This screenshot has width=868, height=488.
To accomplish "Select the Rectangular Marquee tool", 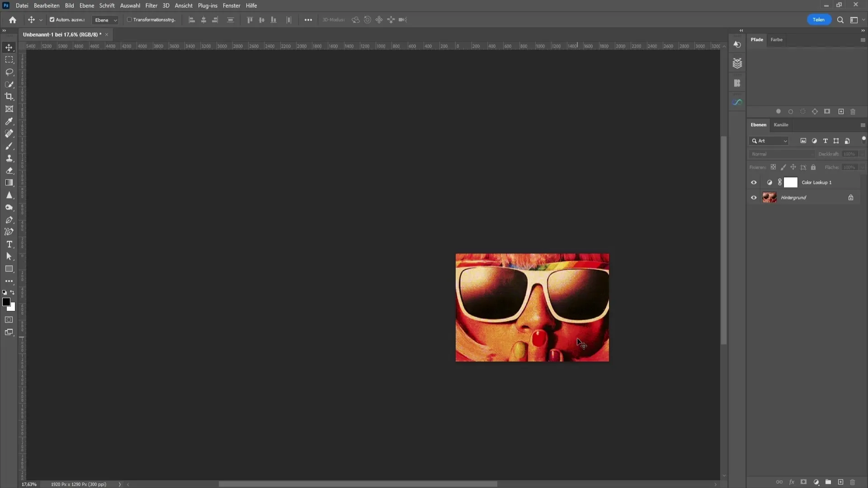I will (x=9, y=60).
